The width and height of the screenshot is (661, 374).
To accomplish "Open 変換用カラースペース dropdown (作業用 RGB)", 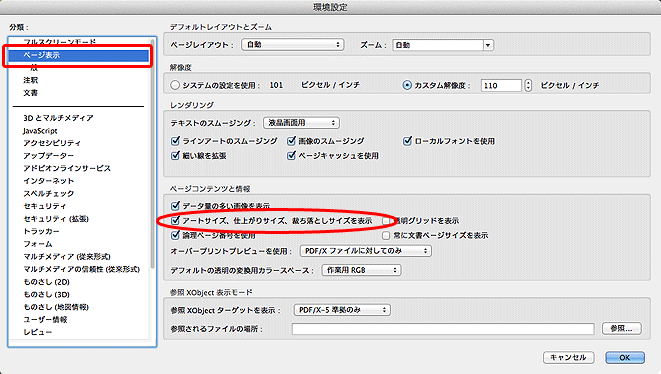I will (361, 270).
